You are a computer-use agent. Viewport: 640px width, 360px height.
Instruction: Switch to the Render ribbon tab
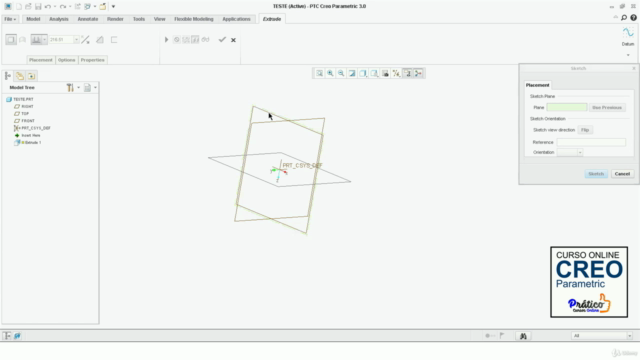click(x=115, y=19)
